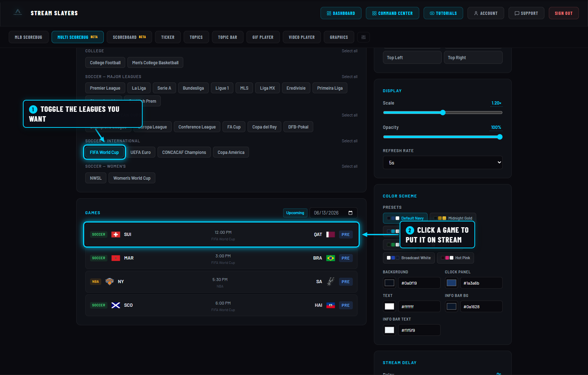Toggle the MLS league chip
Screen dimensions: 588x375
click(244, 88)
